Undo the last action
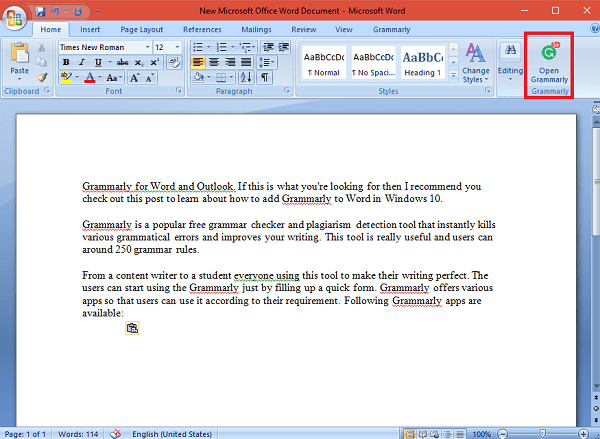This screenshot has height=439, width=600. click(x=55, y=11)
